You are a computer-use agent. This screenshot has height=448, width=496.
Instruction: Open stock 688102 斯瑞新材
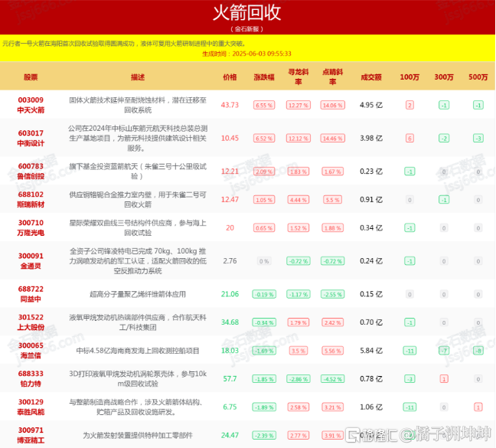(31, 200)
